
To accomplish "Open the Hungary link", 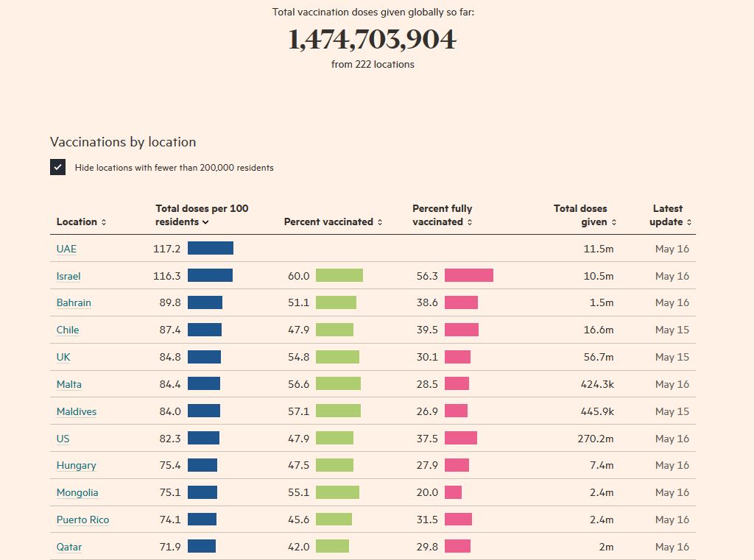I will (76, 465).
